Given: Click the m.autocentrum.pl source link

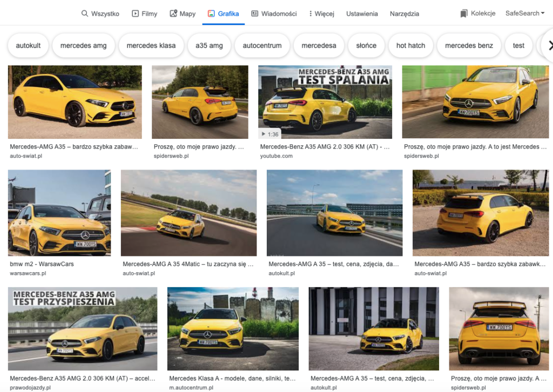Looking at the screenshot, I should click(x=191, y=388).
